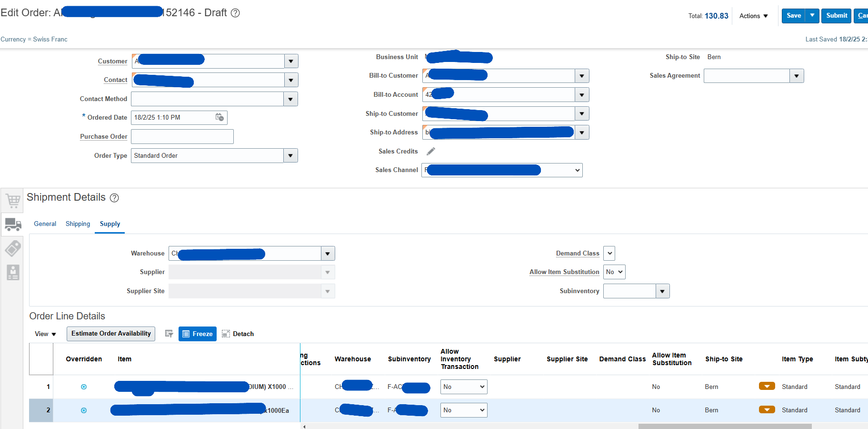Select the truck Shipment Details icon
The width and height of the screenshot is (868, 429).
pos(12,224)
